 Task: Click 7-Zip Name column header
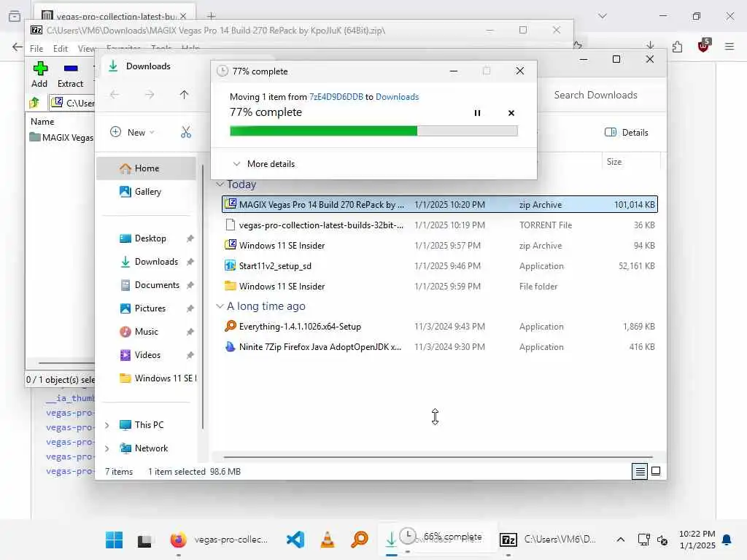coord(42,122)
